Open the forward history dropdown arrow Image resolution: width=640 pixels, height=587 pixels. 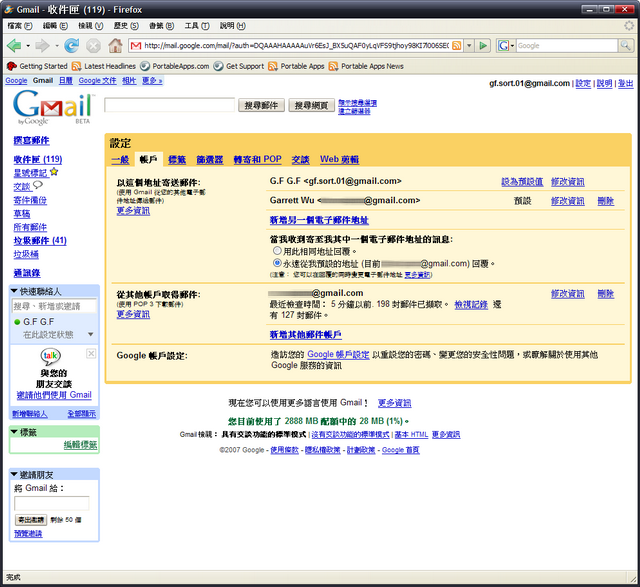point(57,46)
